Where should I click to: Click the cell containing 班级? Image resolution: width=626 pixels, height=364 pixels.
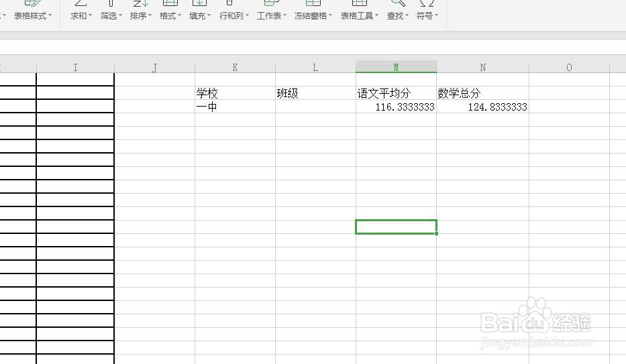pyautogui.click(x=315, y=93)
